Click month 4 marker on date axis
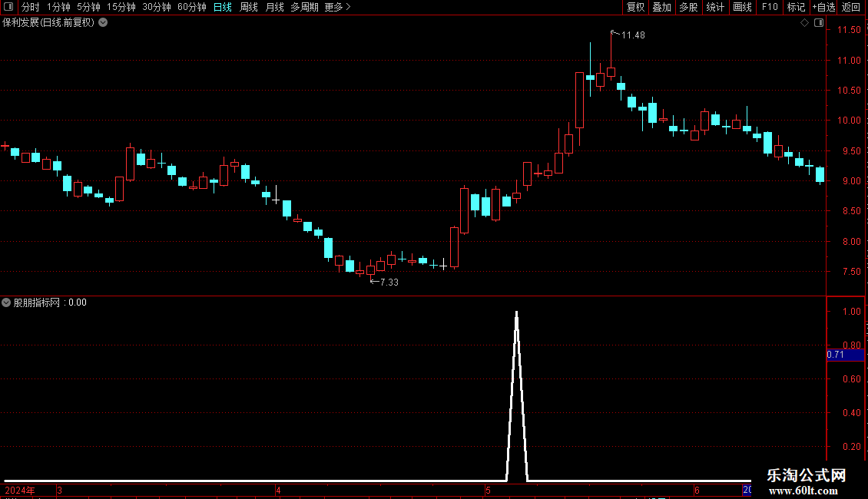The height and width of the screenshot is (499, 868). pos(278,490)
